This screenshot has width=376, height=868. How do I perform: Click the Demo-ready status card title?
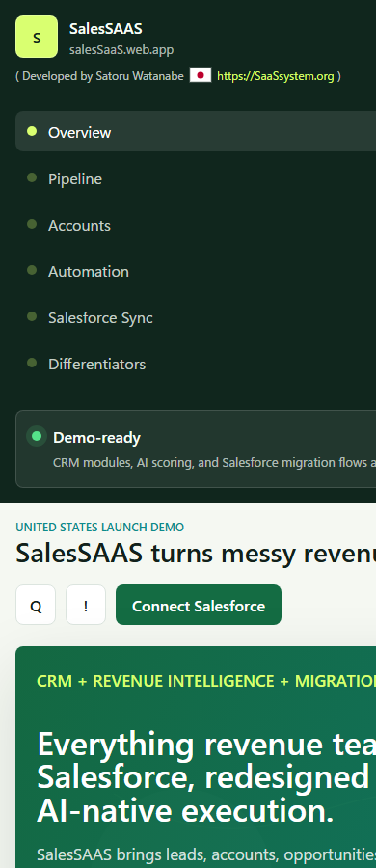coord(97,438)
